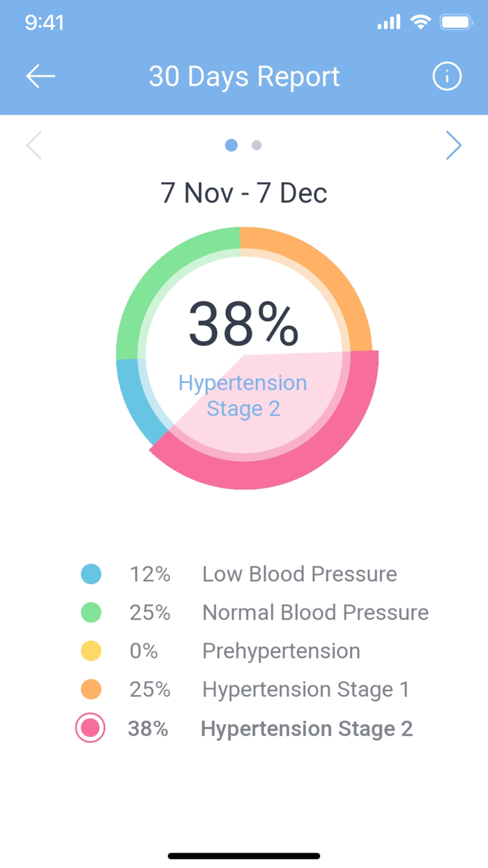Image resolution: width=488 pixels, height=868 pixels.
Task: Select the first pagination dot
Action: pos(231,145)
